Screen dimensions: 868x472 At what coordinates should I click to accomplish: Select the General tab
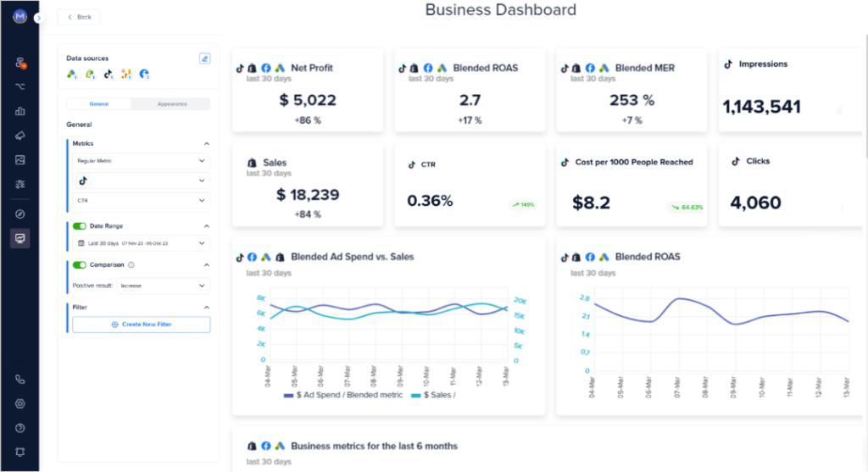99,104
